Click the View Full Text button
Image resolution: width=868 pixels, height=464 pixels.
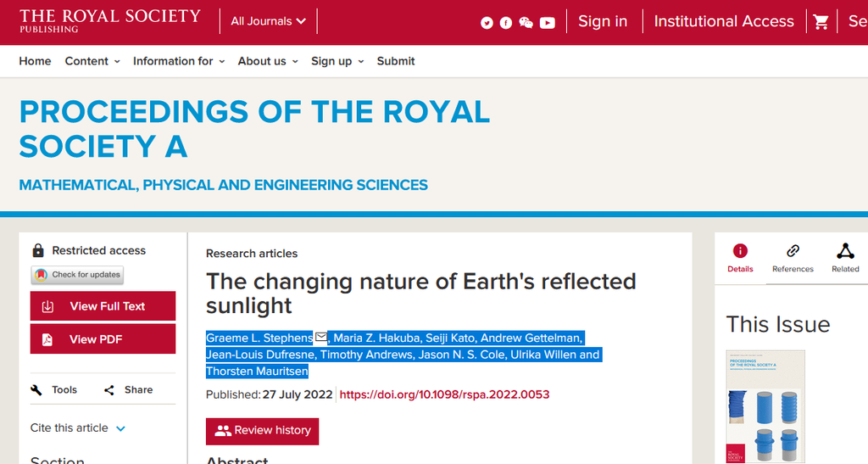point(103,306)
